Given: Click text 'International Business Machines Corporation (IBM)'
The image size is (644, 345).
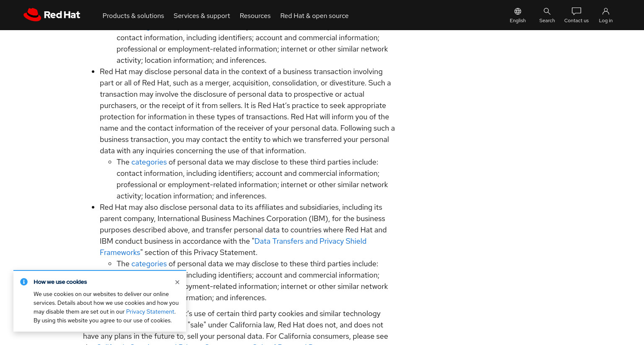Looking at the screenshot, I should tap(243, 219).
